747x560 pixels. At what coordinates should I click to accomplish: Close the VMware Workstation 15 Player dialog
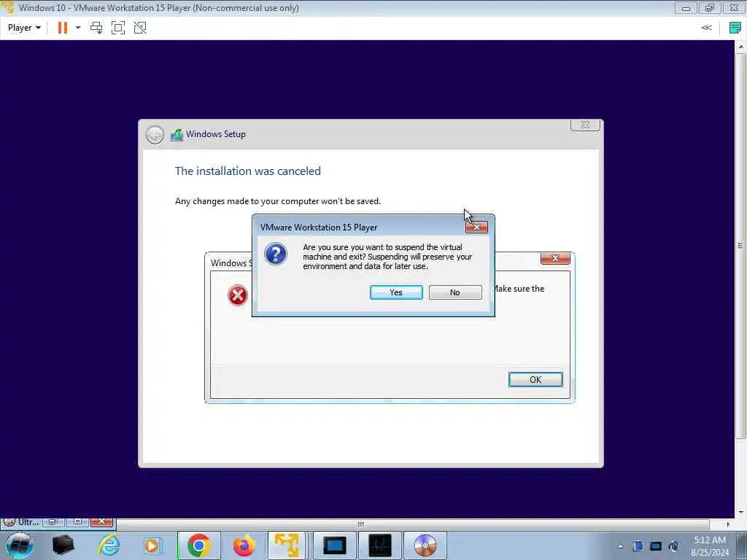click(476, 227)
